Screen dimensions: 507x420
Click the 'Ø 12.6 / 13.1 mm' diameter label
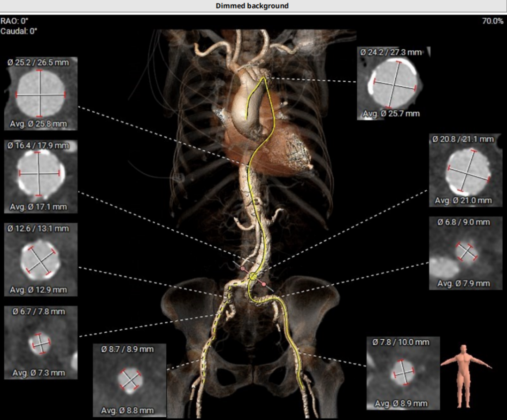38,228
